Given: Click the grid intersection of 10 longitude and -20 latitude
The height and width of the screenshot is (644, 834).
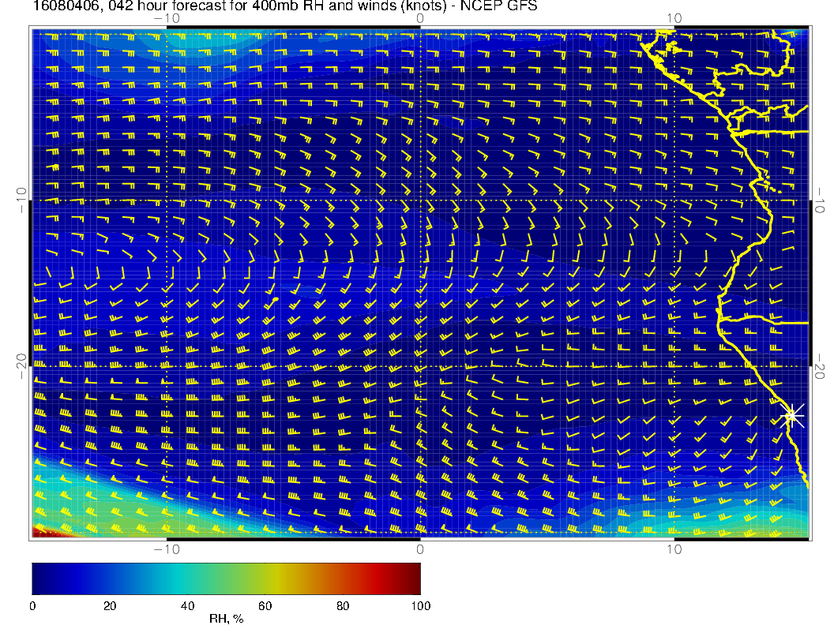Looking at the screenshot, I should pos(674,366).
